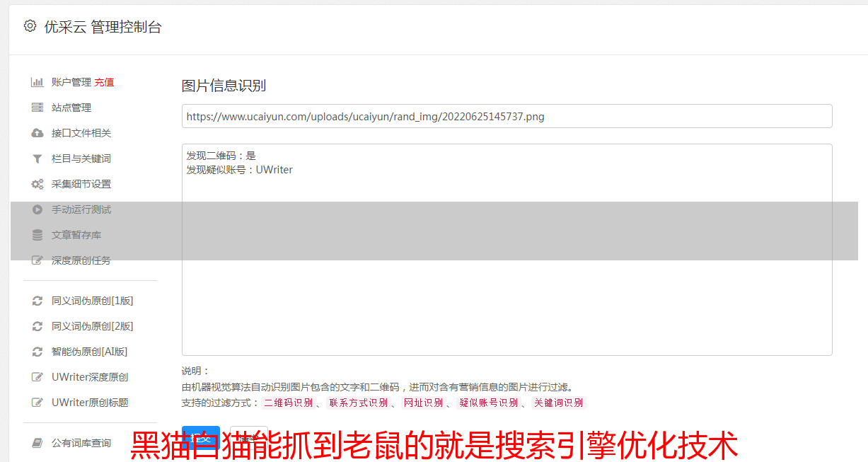Click the gears icon for 采集细节设置
The height and width of the screenshot is (462, 868).
pos(37,184)
